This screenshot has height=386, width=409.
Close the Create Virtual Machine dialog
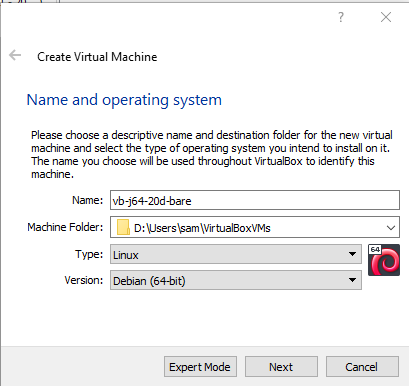tap(386, 17)
